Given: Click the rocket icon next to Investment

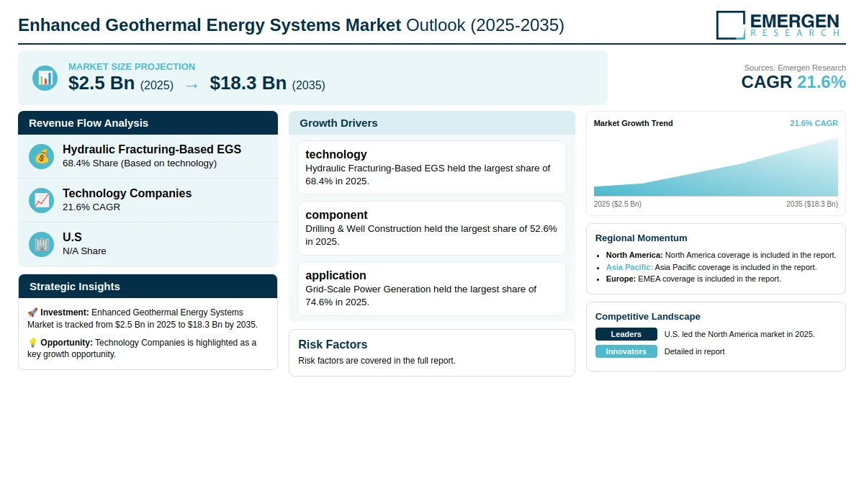Looking at the screenshot, I should point(32,312).
